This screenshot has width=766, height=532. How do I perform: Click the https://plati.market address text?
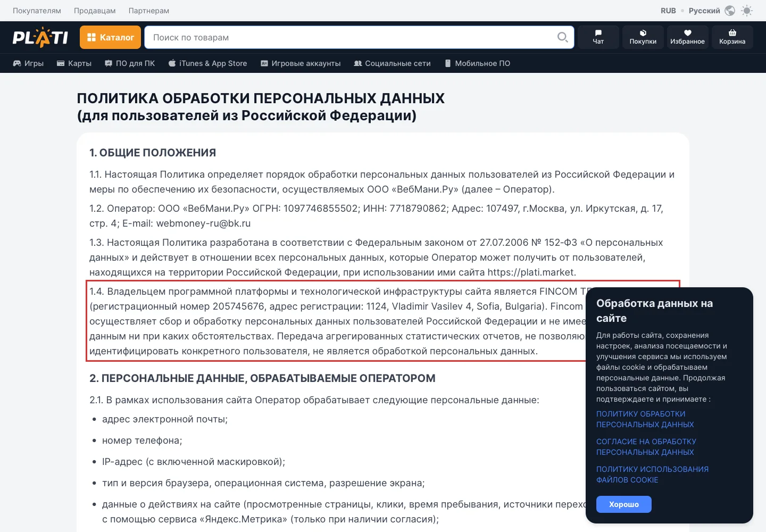click(531, 272)
